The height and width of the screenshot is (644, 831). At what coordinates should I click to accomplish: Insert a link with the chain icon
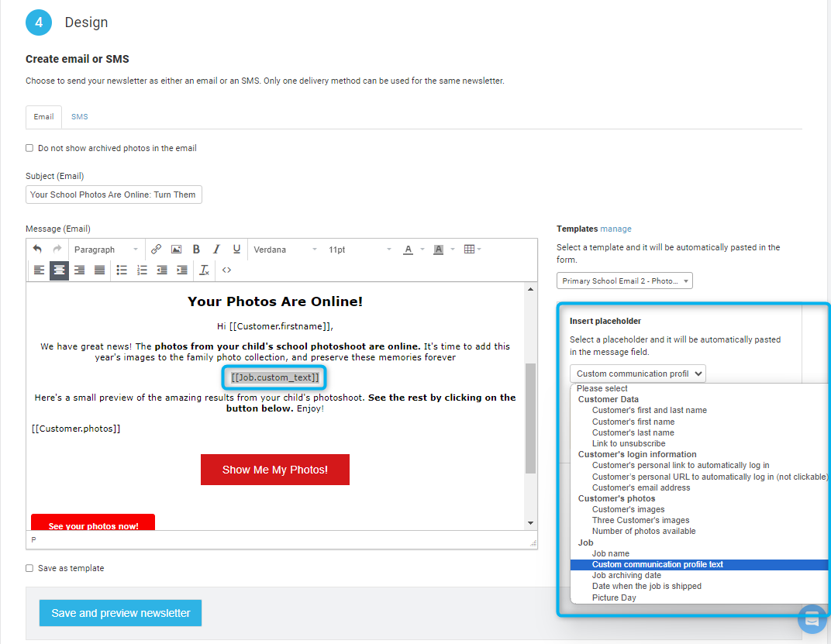(x=156, y=249)
